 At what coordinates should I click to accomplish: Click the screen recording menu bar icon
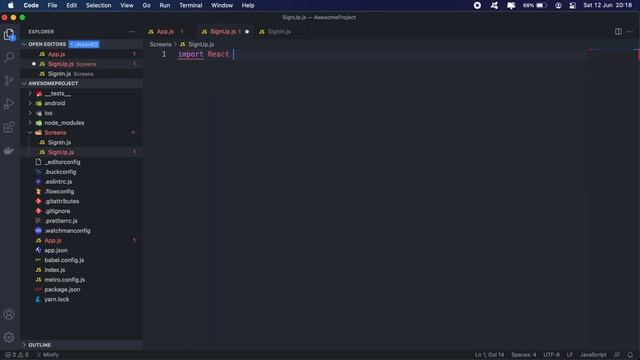tap(477, 5)
